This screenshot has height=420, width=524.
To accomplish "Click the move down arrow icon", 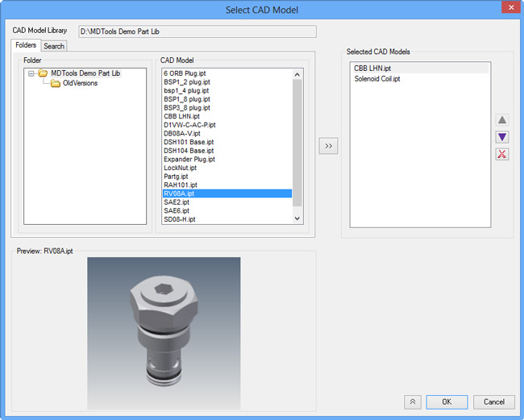I will 502,137.
